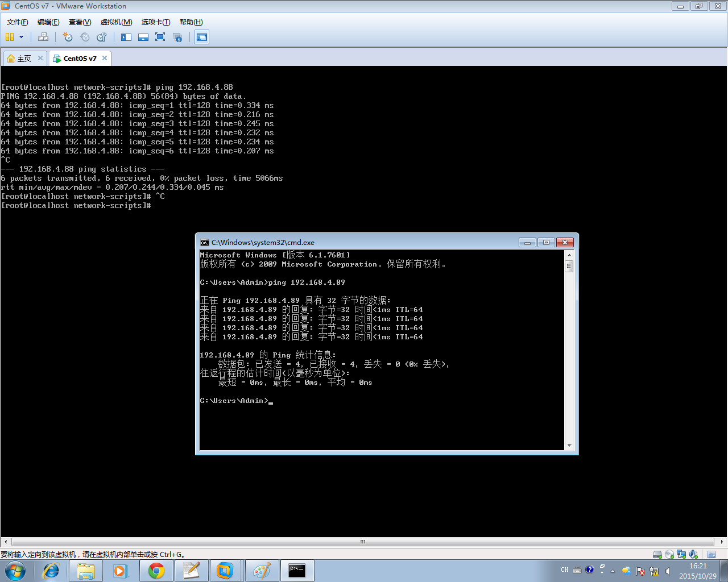Viewport: 728px width, 582px height.
Task: Toggle the console view icon in toolbar
Action: tap(201, 37)
